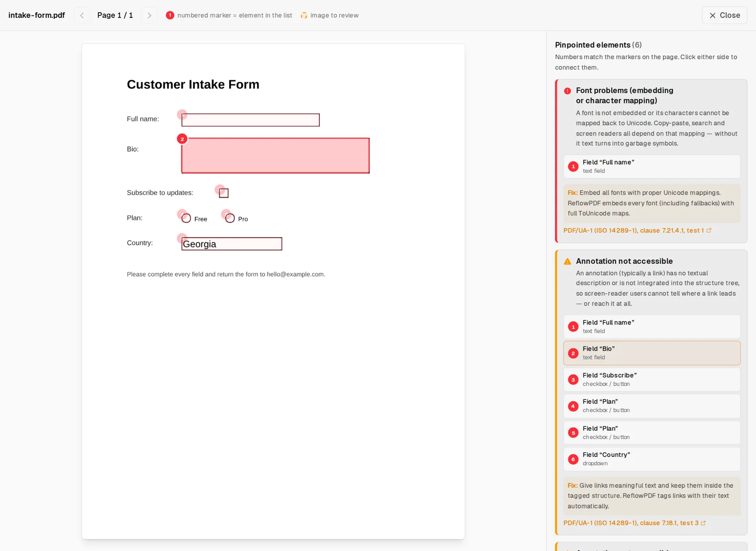Click the Font problems heading
Screen dimensions: 756x551
[x=624, y=95]
